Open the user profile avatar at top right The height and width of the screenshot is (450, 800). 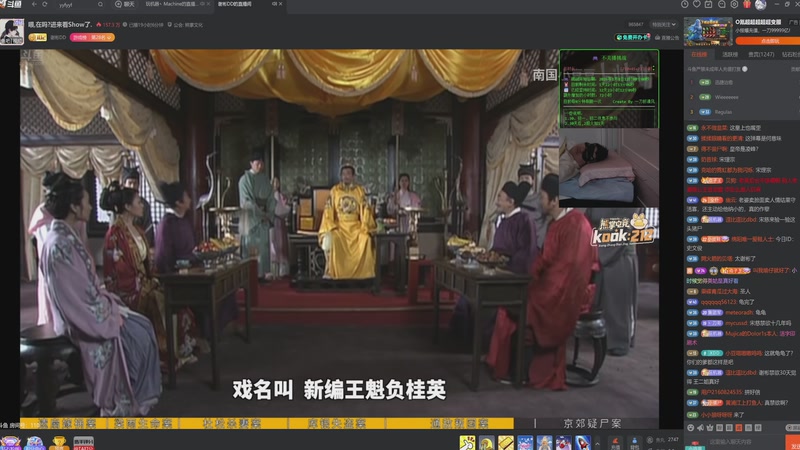pyautogui.click(x=761, y=5)
